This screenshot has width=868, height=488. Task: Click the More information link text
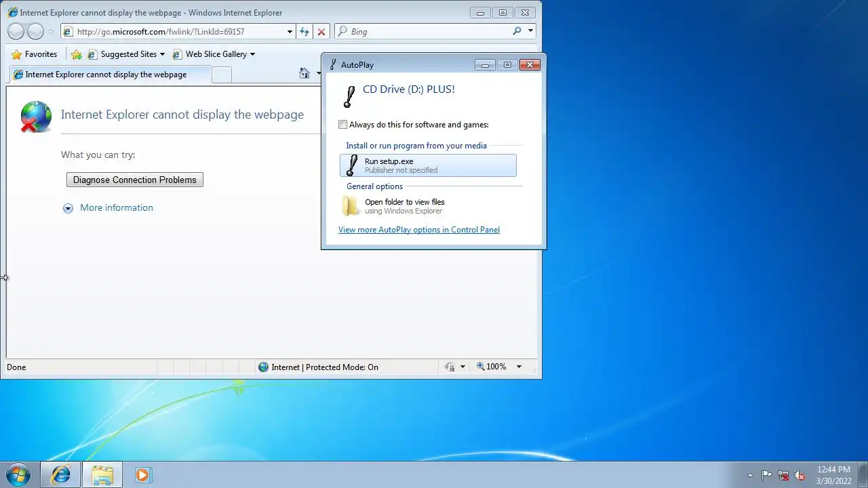117,207
